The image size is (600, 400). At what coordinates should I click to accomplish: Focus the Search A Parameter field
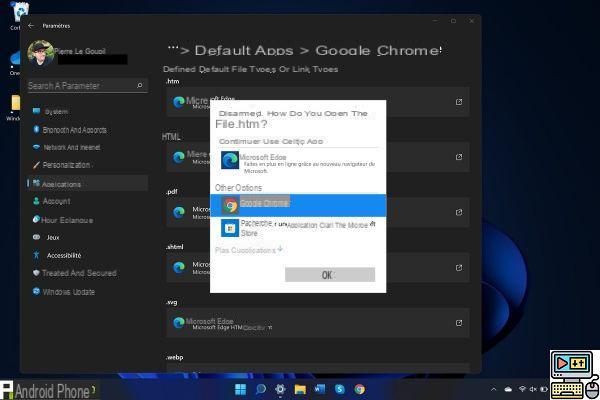tap(88, 85)
